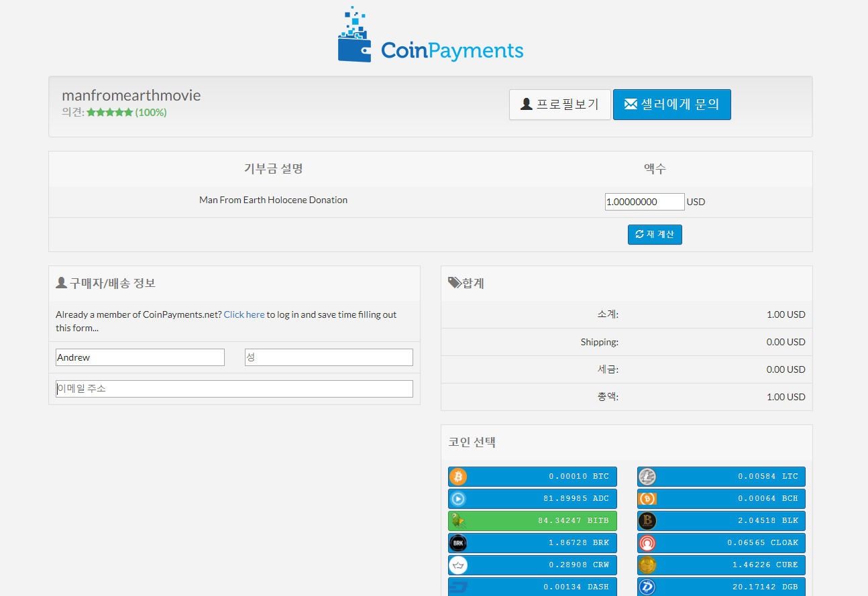Focus the first name field containing Andrew
Screen dimensions: 868x596
[x=140, y=357]
